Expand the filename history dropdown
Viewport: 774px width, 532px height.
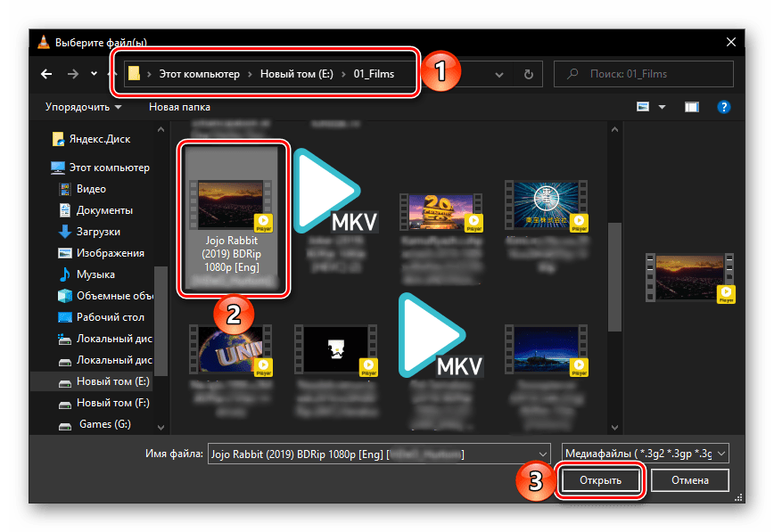pos(543,454)
